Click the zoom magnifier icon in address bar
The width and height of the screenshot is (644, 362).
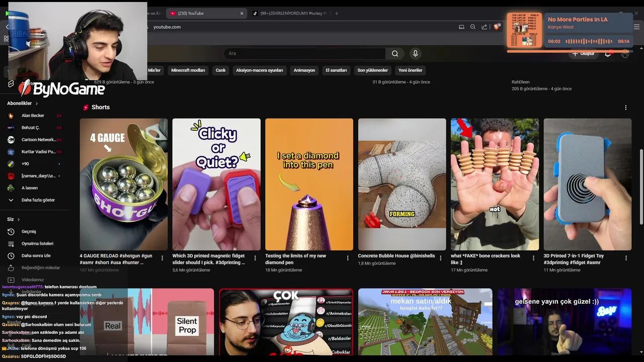click(x=473, y=27)
